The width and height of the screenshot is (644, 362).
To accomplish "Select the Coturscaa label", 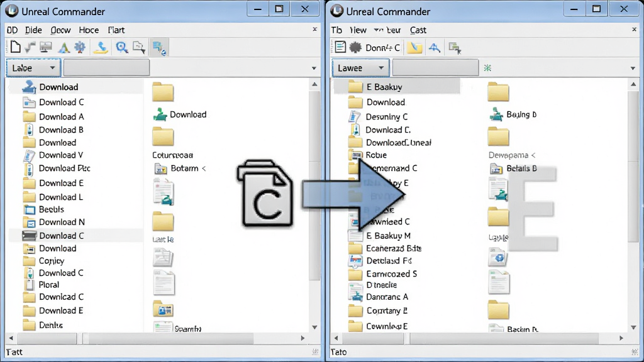I will (172, 155).
